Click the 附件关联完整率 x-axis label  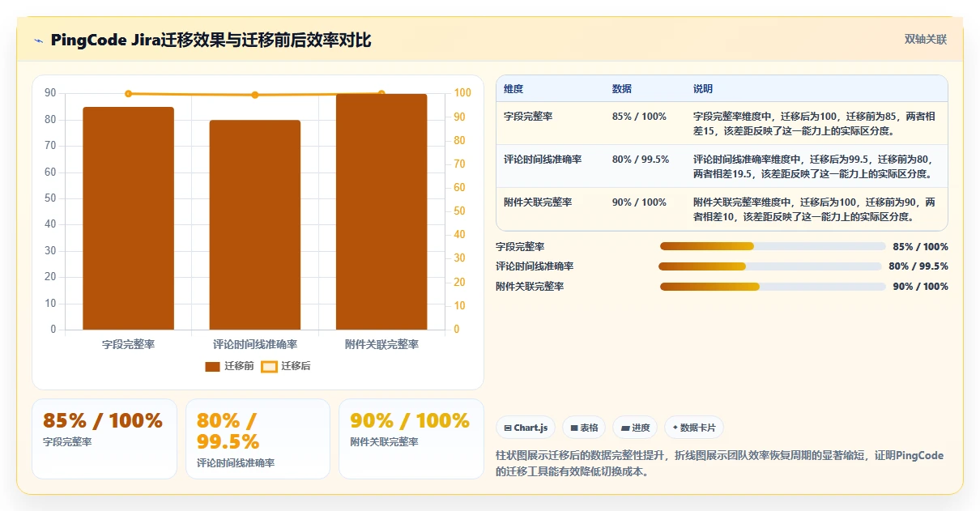pos(381,344)
